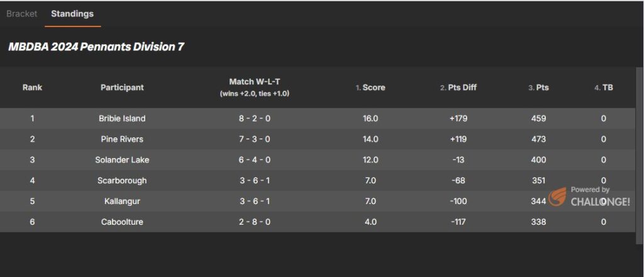Click the Pts column header
Screen dimensions: 644x277
[541, 88]
